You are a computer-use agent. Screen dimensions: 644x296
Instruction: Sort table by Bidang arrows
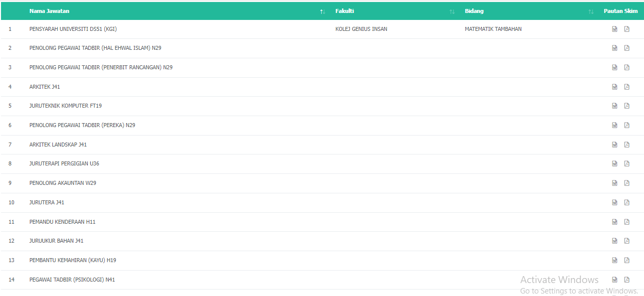pos(591,11)
